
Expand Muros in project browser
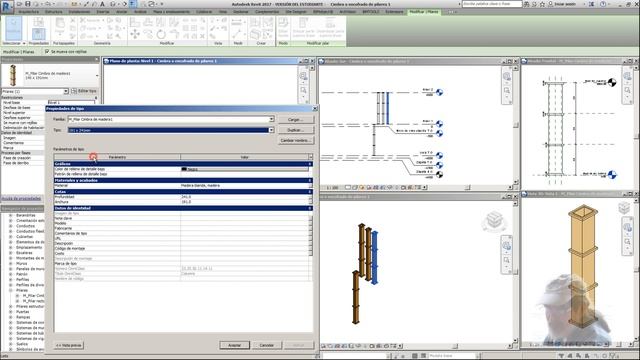point(11,263)
